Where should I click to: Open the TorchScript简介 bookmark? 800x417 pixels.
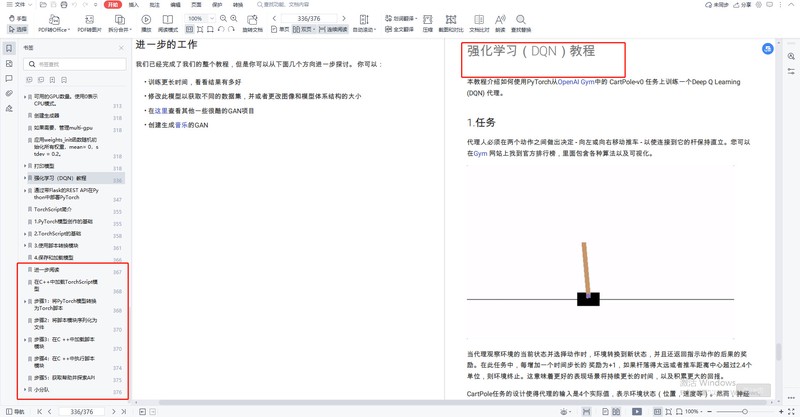coord(53,209)
